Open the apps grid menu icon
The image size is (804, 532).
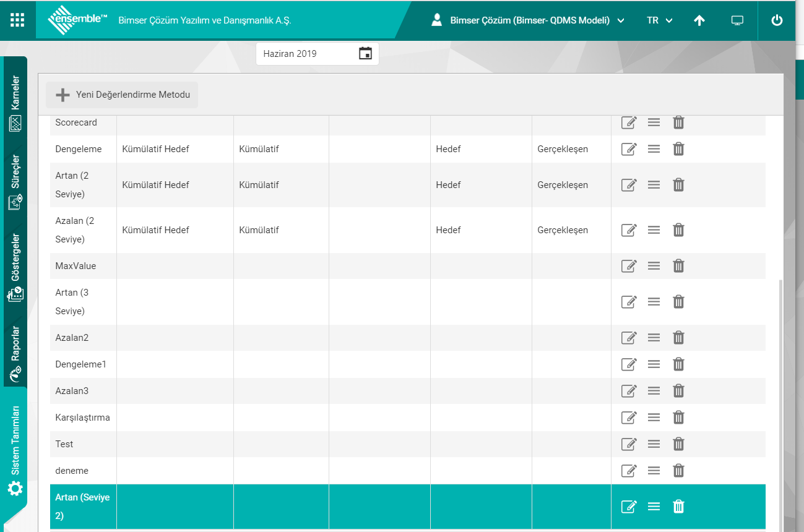pyautogui.click(x=17, y=20)
